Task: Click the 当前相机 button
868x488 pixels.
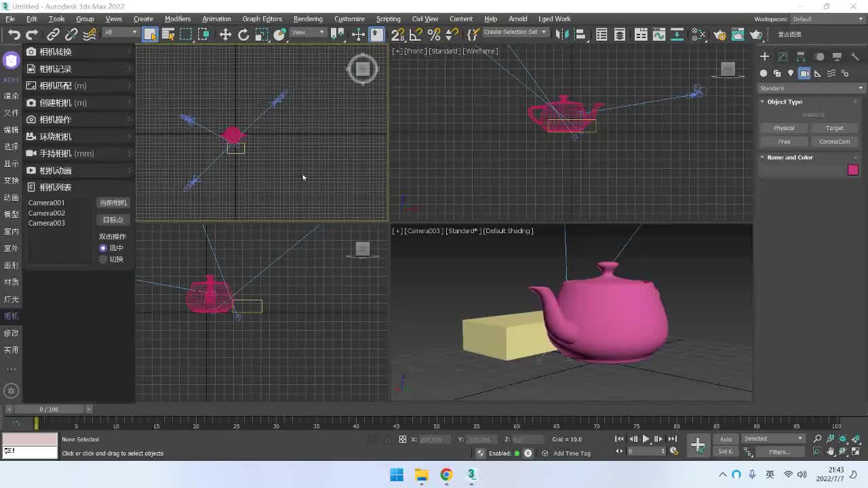Action: 113,203
